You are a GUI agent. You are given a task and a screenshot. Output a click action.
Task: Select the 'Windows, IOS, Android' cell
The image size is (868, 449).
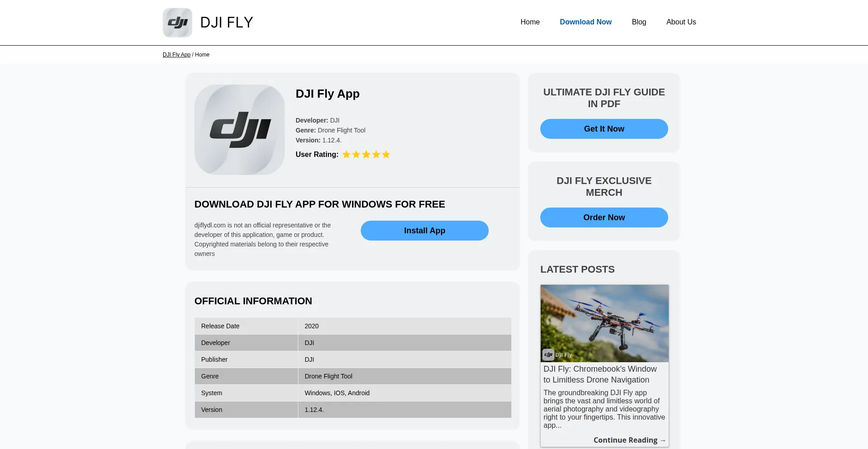coord(405,393)
